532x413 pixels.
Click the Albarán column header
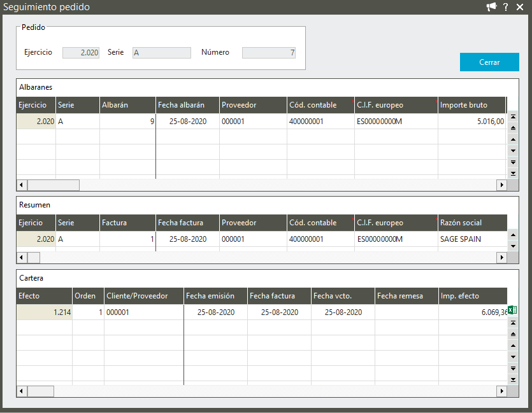127,105
